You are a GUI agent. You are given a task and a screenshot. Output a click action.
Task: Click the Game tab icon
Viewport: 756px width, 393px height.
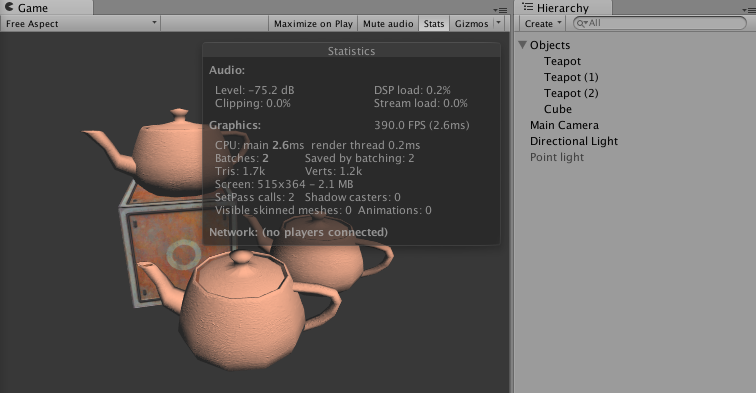point(9,7)
